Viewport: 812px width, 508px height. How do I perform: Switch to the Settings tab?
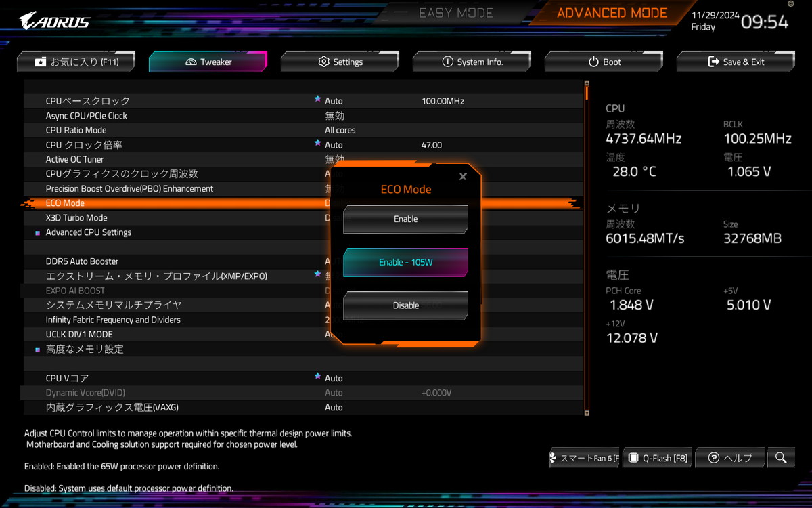(x=340, y=62)
